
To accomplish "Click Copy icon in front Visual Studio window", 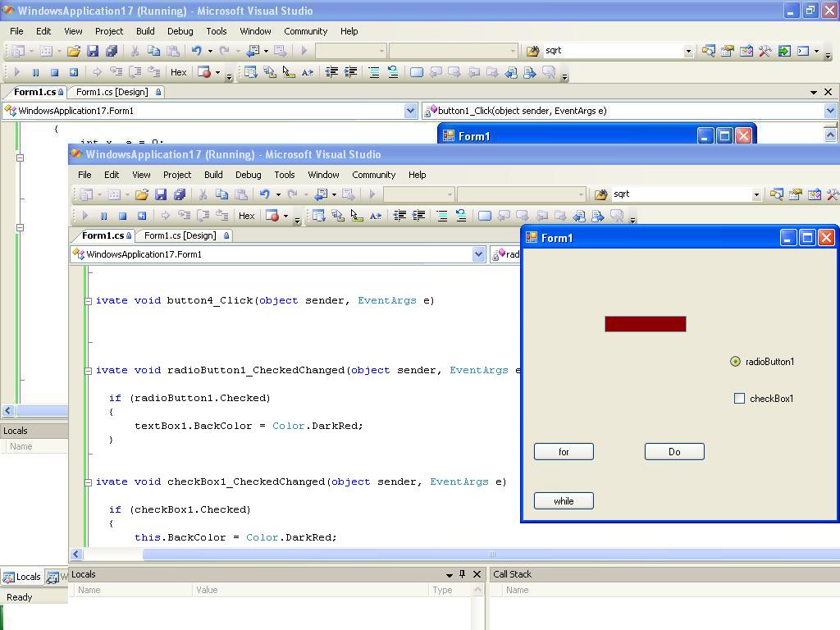I will [x=221, y=194].
